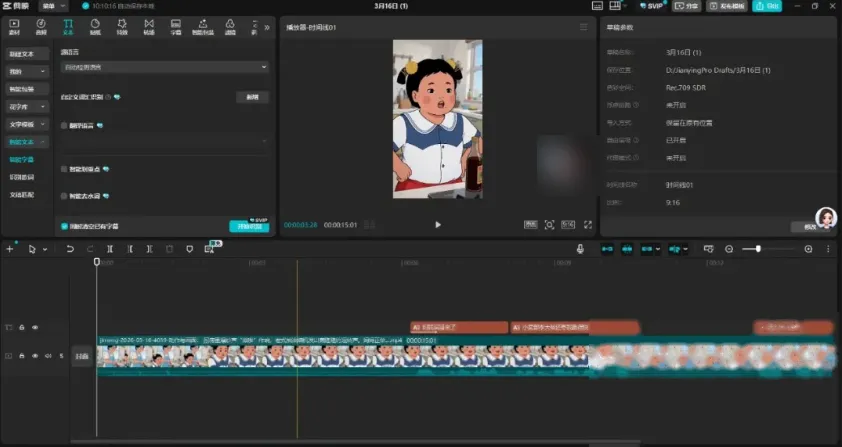This screenshot has height=447, width=842.
Task: Select script matching (文稿匹配) sidebar item
Action: pos(21,194)
